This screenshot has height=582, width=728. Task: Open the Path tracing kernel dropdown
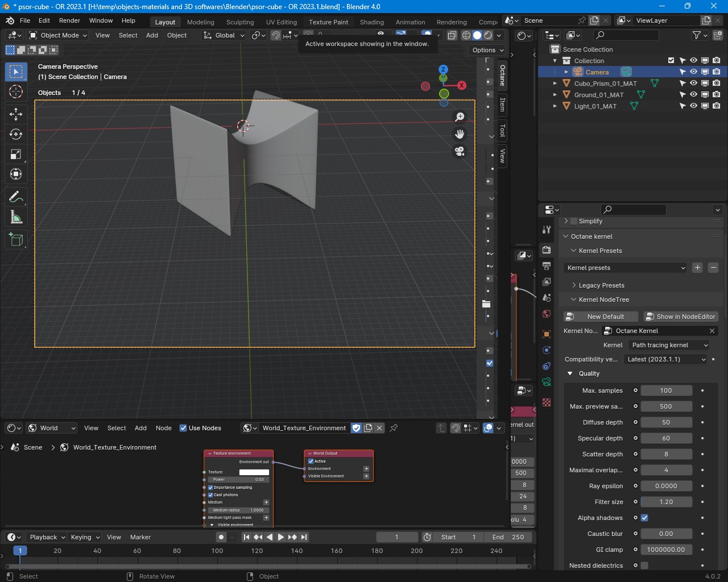(669, 345)
